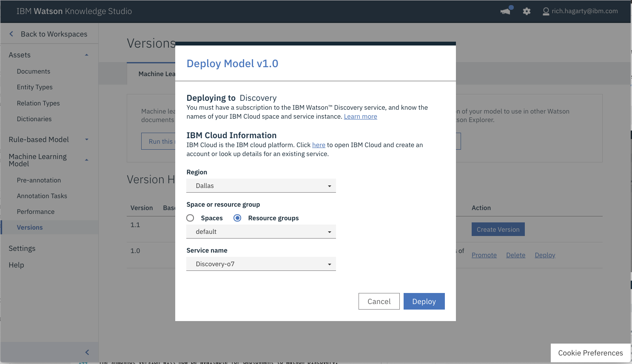632x364 pixels.
Task: Select the Resource groups radio button
Action: tap(237, 218)
